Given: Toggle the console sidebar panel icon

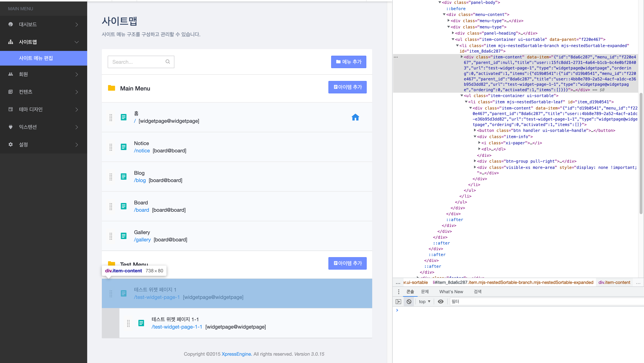Looking at the screenshot, I should (398, 301).
